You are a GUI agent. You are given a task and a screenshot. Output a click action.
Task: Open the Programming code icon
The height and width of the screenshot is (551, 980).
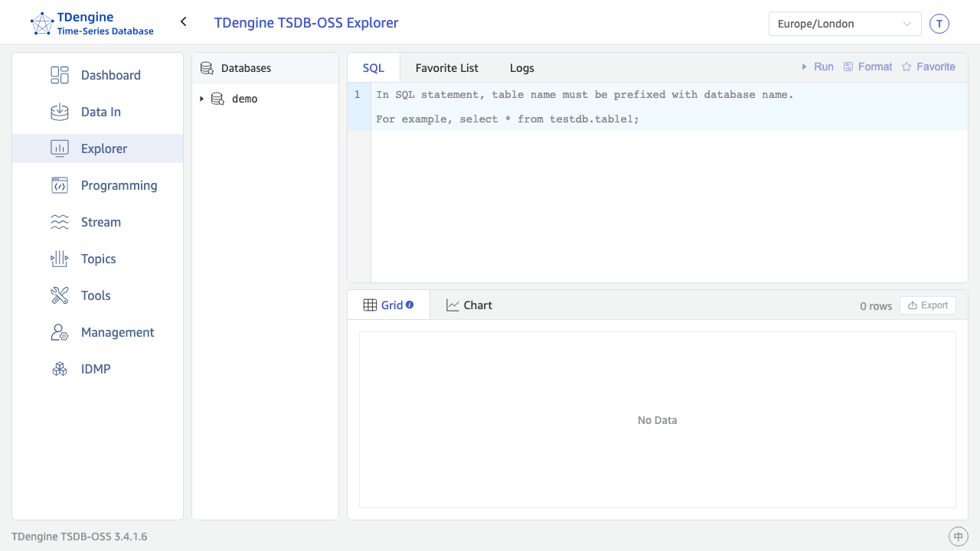60,185
